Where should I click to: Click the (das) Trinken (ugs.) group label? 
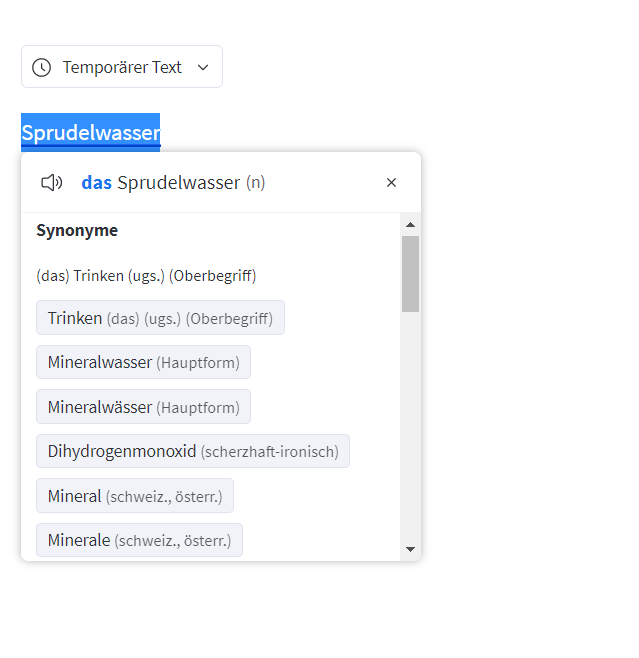146,276
